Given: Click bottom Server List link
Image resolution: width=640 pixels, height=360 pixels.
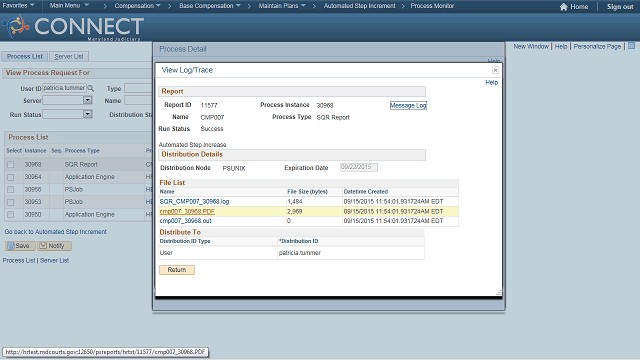Looking at the screenshot, I should 54,260.
